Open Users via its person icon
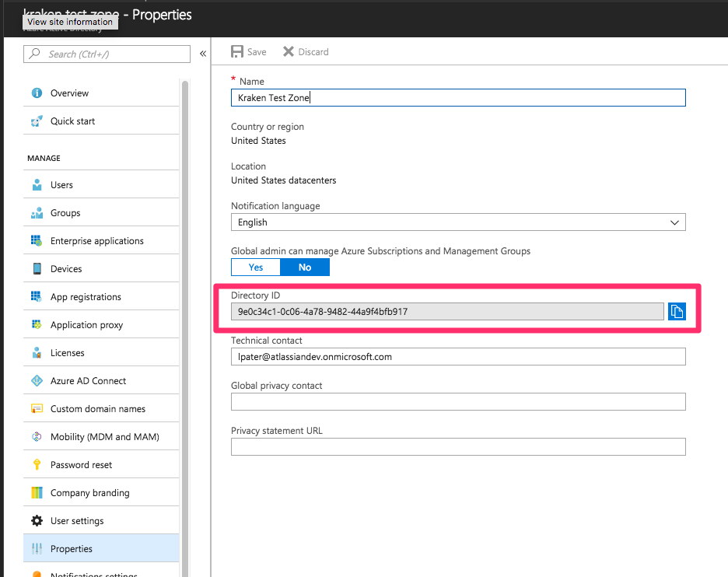This screenshot has height=577, width=728. pos(37,185)
